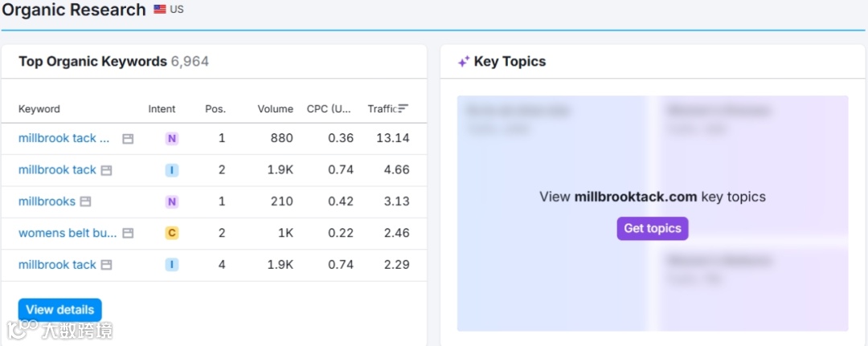The height and width of the screenshot is (346, 868).
Task: Open SERP icon for millbrook tack position 1 row
Action: point(128,139)
